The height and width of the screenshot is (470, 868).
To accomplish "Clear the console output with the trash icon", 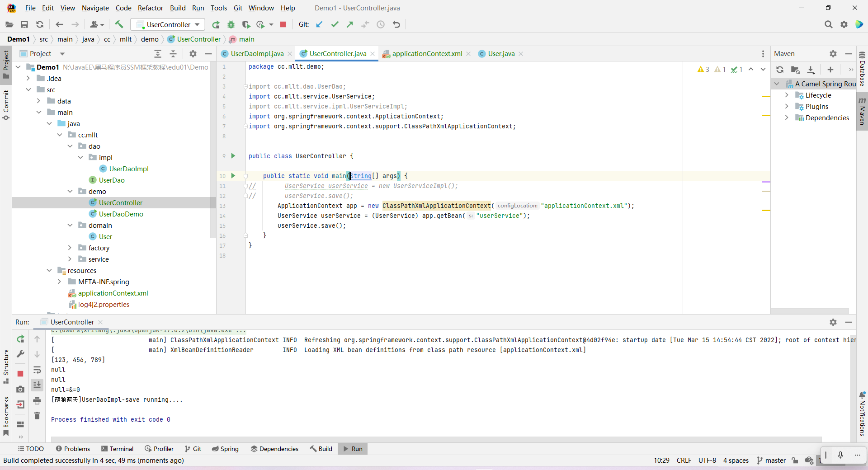I will click(37, 415).
